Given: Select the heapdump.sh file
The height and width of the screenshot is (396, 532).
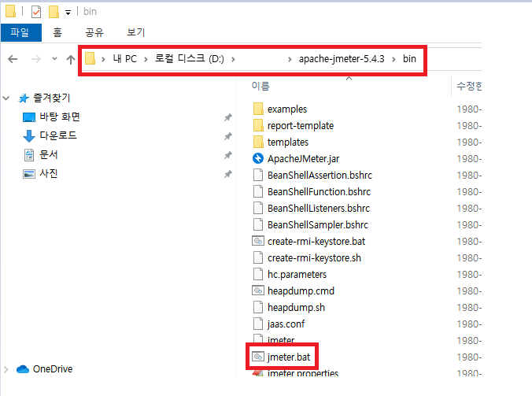Looking at the screenshot, I should click(x=296, y=308).
